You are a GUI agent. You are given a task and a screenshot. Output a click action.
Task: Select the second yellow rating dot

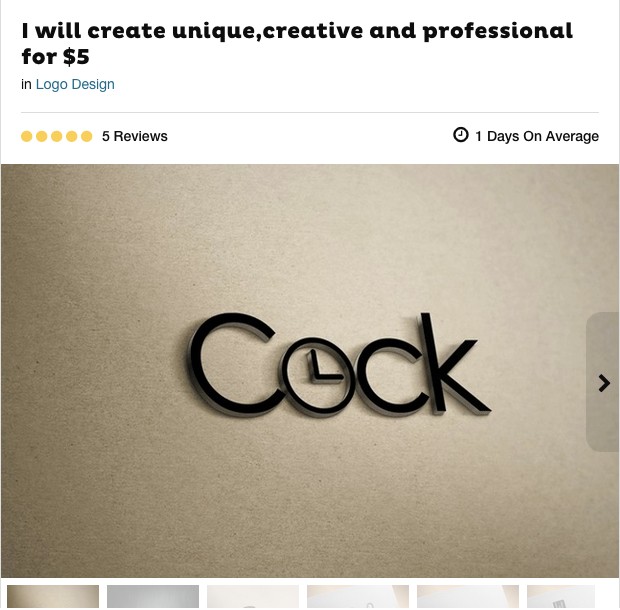point(42,136)
